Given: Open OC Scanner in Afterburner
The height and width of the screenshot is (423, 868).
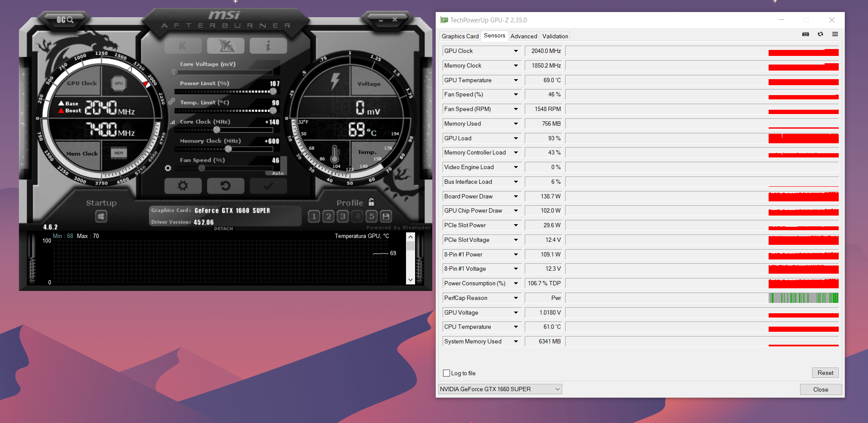Looking at the screenshot, I should pos(65,20).
